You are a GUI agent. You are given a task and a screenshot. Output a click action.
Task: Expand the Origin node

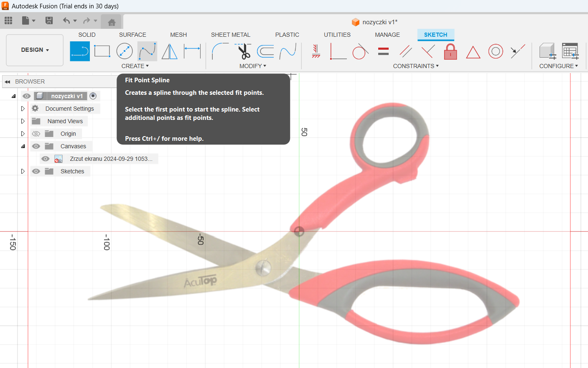click(23, 134)
